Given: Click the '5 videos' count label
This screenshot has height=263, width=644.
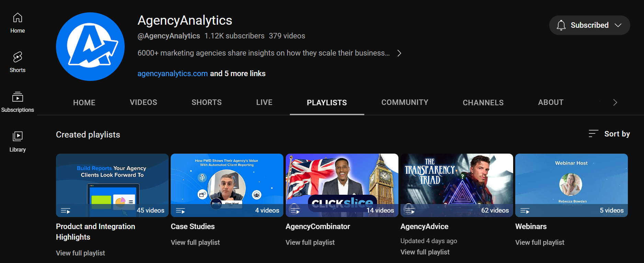Looking at the screenshot, I should 612,211.
